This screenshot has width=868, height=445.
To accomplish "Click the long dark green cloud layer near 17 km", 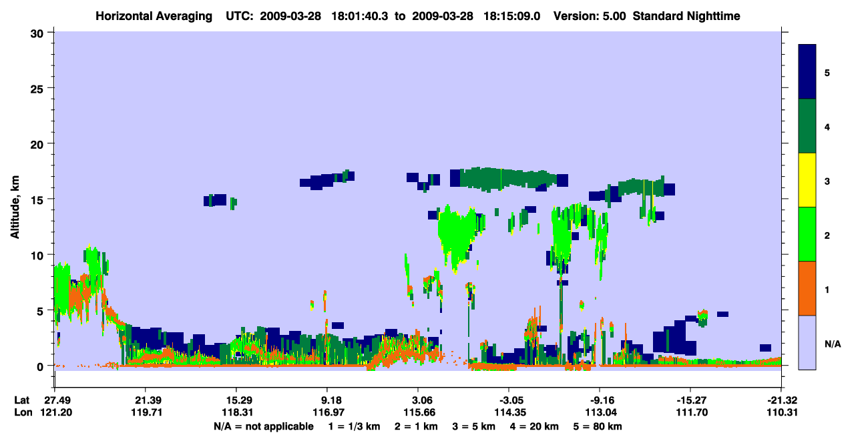I will [x=507, y=178].
